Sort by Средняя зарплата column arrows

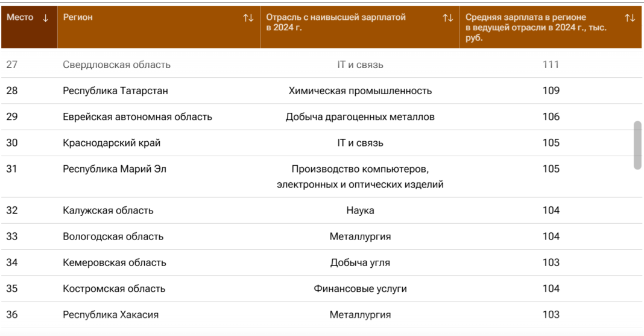(630, 18)
